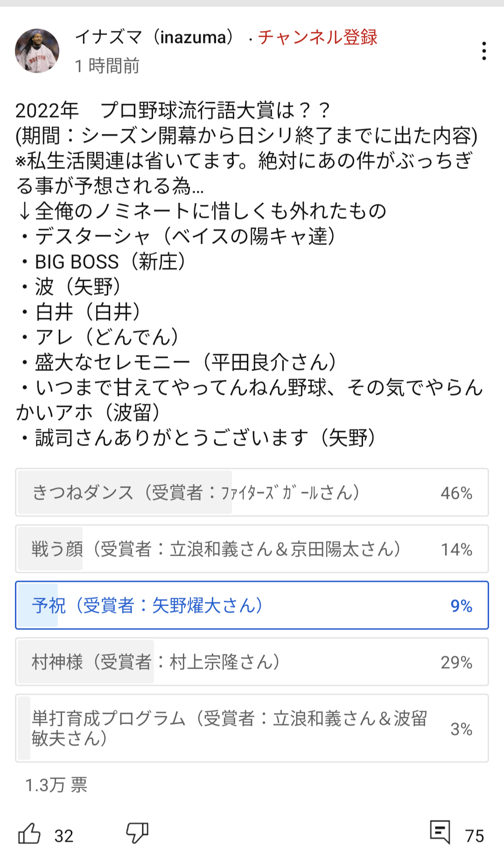The height and width of the screenshot is (860, 504).
Task: Open comments via the speech bubble icon
Action: click(440, 832)
